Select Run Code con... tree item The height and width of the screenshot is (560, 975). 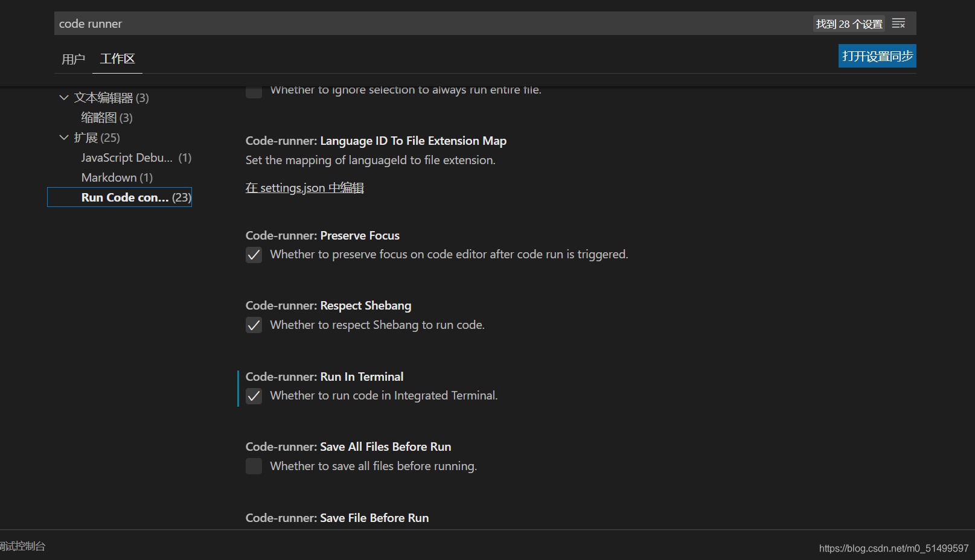(x=120, y=197)
